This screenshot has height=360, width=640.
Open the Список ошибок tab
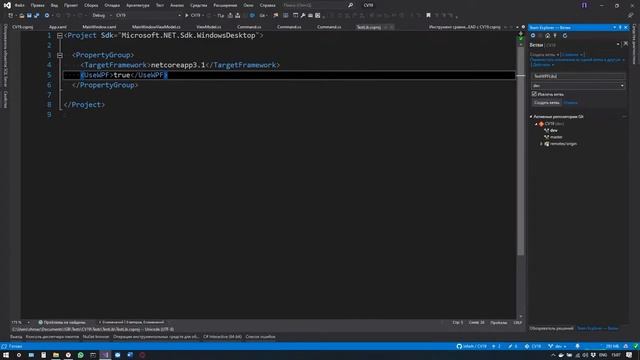(x=260, y=337)
